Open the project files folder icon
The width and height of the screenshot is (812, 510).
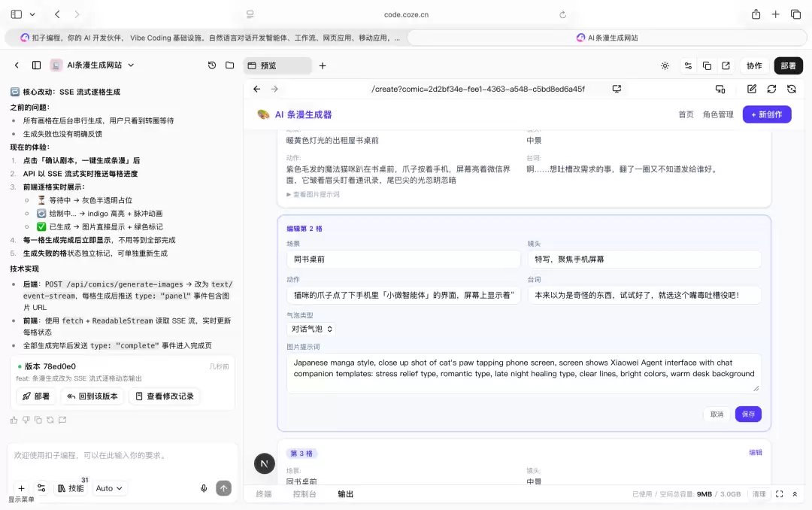click(230, 65)
